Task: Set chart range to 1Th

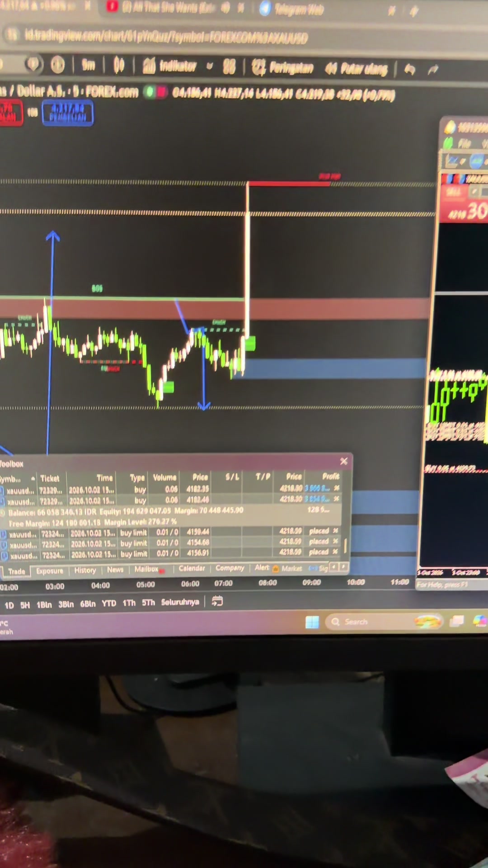Action: (x=129, y=603)
